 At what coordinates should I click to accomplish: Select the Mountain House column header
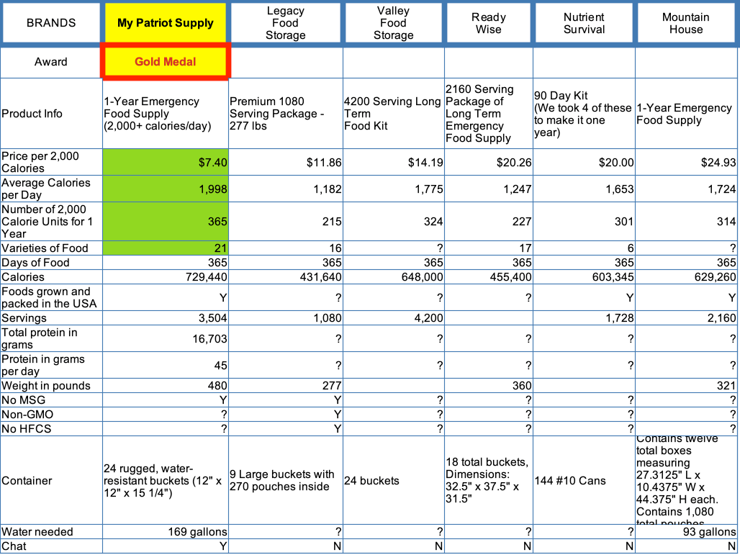pyautogui.click(x=686, y=22)
